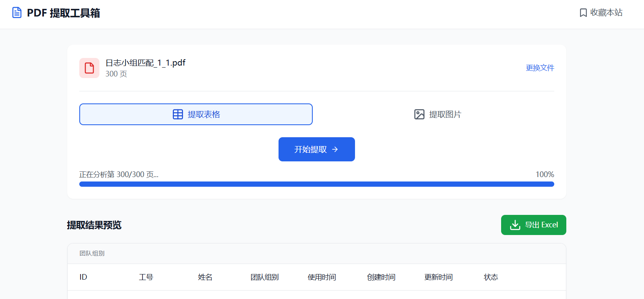Click the 正在分析第 300/300 页 status text

119,175
